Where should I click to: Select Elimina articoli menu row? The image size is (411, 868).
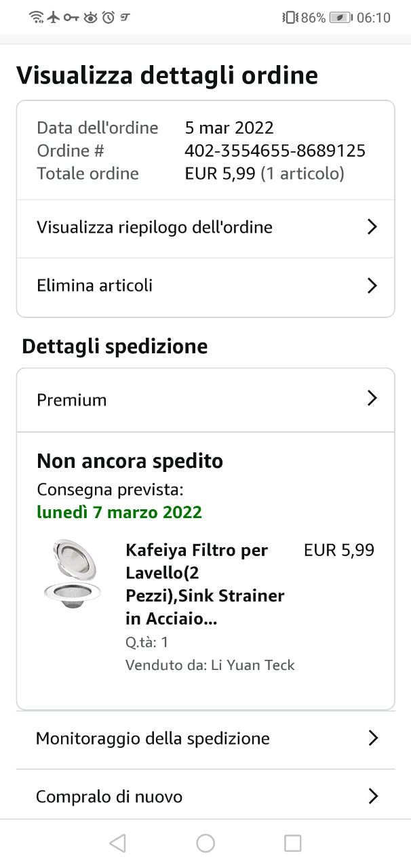(x=95, y=285)
